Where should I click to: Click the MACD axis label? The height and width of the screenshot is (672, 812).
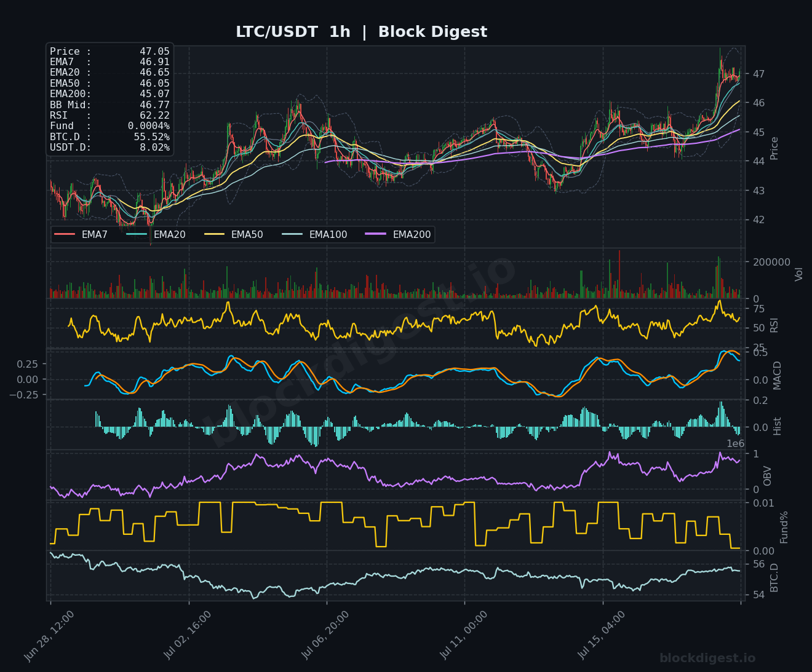click(778, 375)
